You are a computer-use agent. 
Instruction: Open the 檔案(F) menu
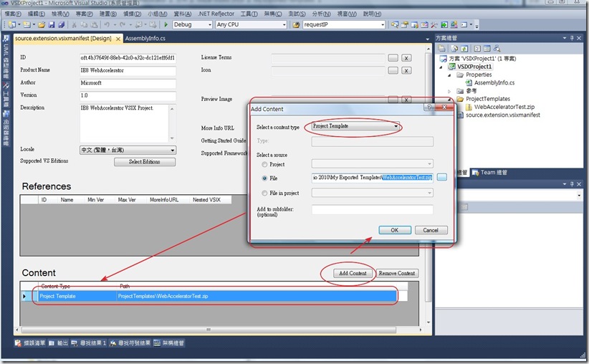coord(13,14)
